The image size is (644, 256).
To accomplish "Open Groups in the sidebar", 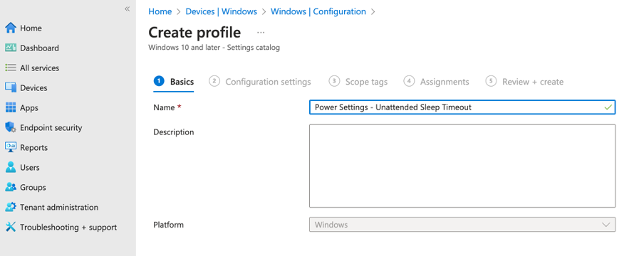I will 33,187.
